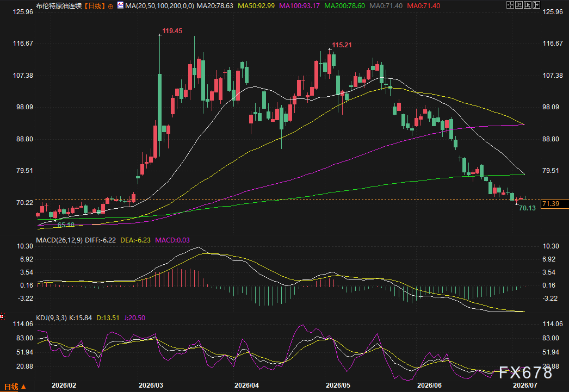Click the 70.13 low price marker
This screenshot has width=569, height=392.
point(527,208)
